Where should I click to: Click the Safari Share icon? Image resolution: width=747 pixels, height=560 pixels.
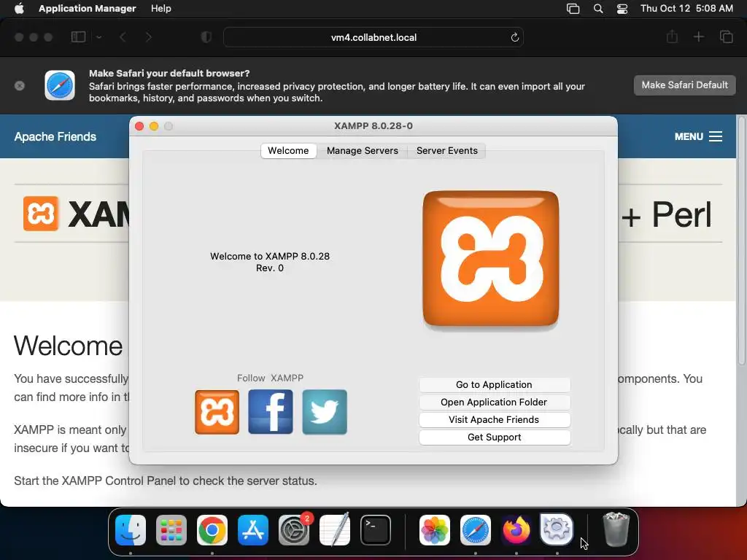(x=672, y=36)
